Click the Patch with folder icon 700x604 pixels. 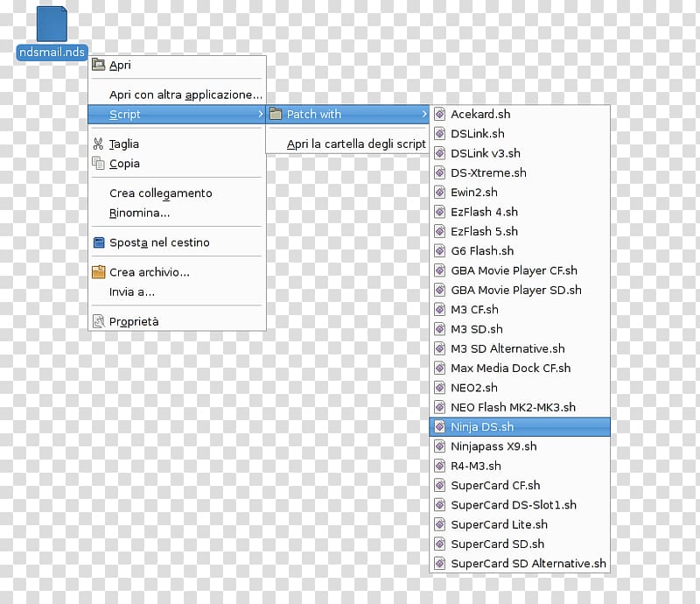(276, 114)
